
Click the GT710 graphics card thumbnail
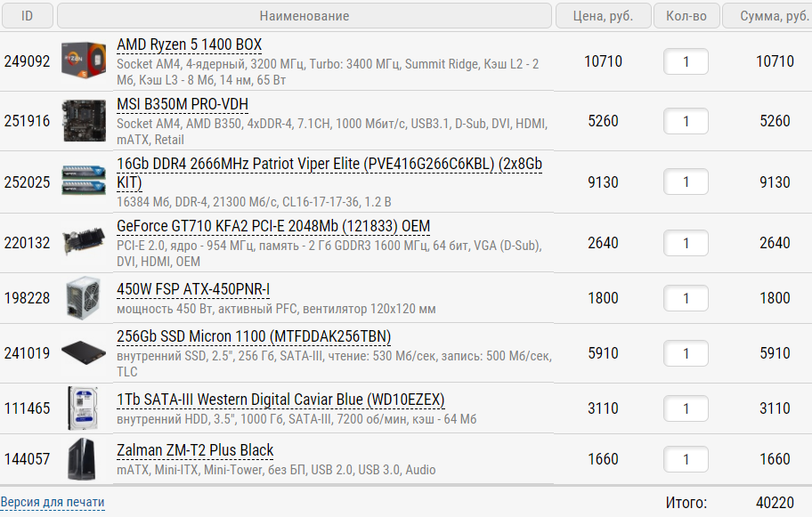pos(83,241)
